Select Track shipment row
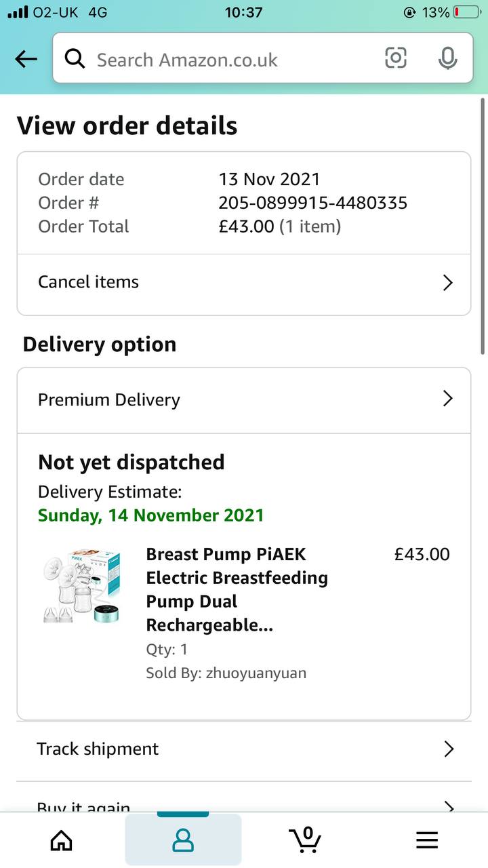Viewport: 488px width, 868px height. point(244,751)
